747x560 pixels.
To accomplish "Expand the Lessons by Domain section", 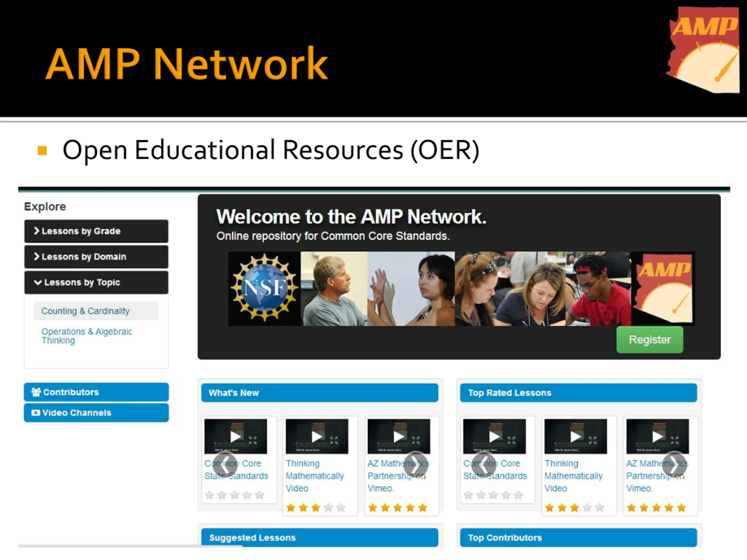I will point(96,257).
